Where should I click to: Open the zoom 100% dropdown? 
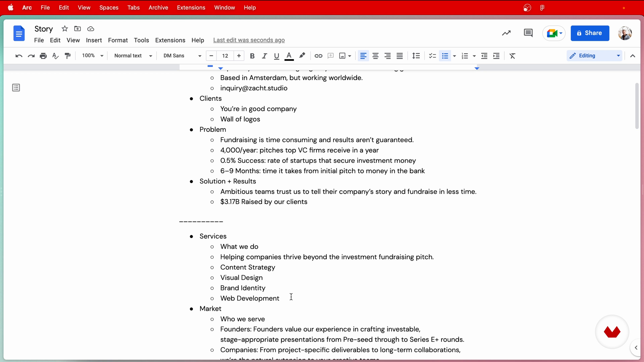pos(93,55)
